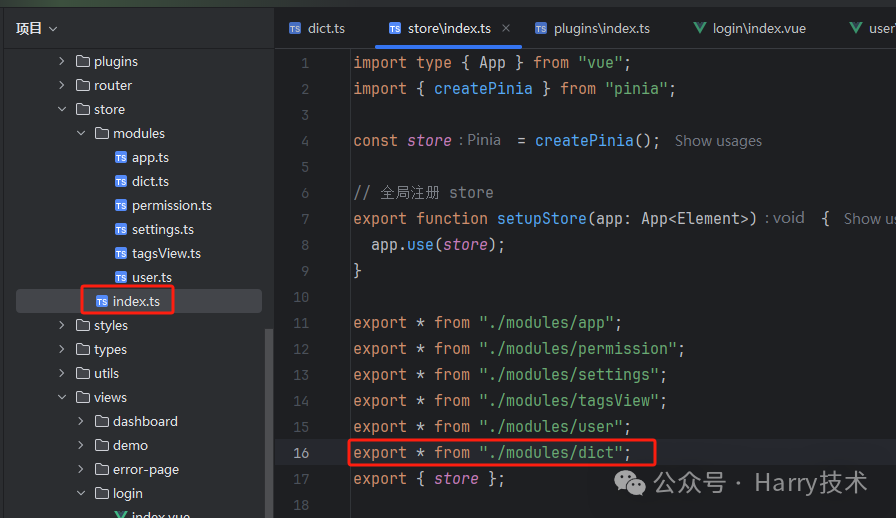896x518 pixels.
Task: Expand the plugins folder
Action: pyautogui.click(x=62, y=61)
